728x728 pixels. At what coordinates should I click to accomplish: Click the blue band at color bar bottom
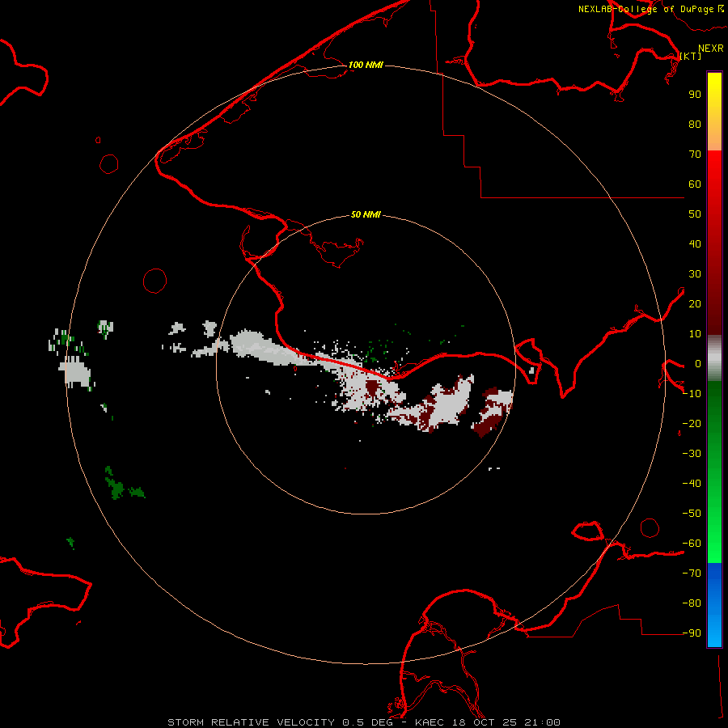point(714,604)
